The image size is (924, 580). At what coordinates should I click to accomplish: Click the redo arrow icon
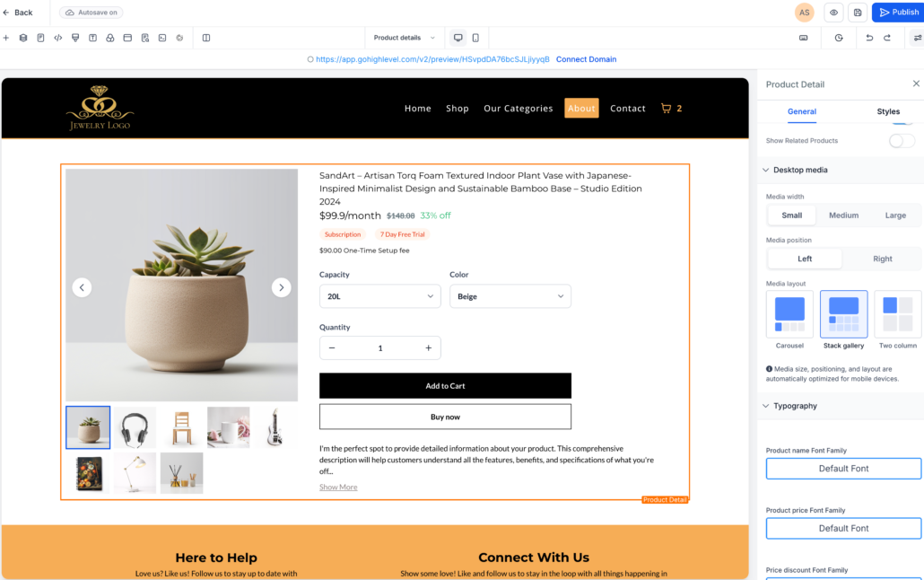(x=887, y=38)
